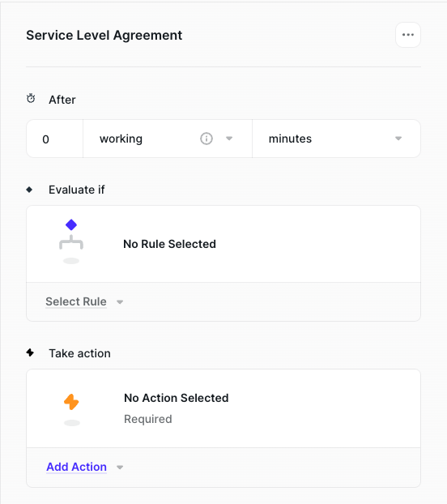Click the info icon in working field
This screenshot has width=447, height=504.
pos(206,139)
